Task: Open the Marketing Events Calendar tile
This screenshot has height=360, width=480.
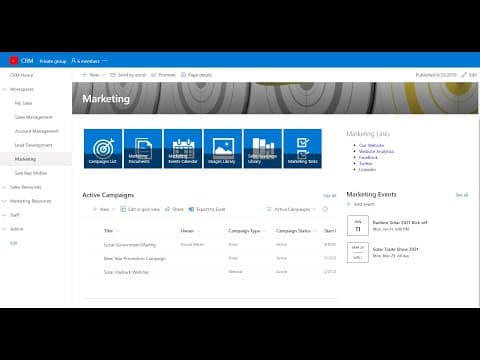Action: tap(183, 148)
